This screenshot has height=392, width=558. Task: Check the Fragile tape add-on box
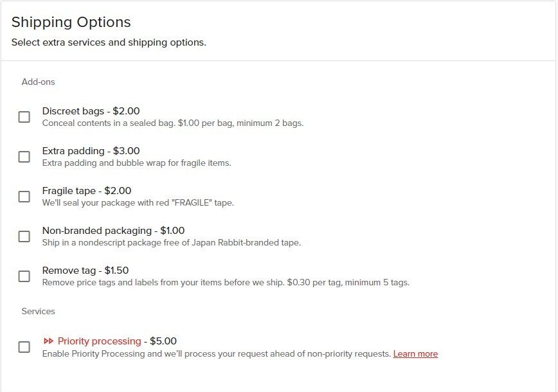click(x=24, y=197)
